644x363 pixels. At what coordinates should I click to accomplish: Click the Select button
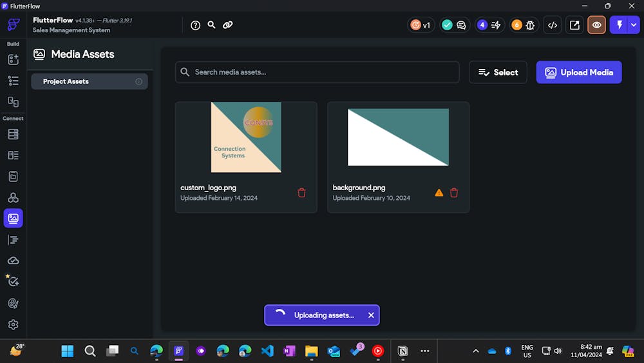498,72
